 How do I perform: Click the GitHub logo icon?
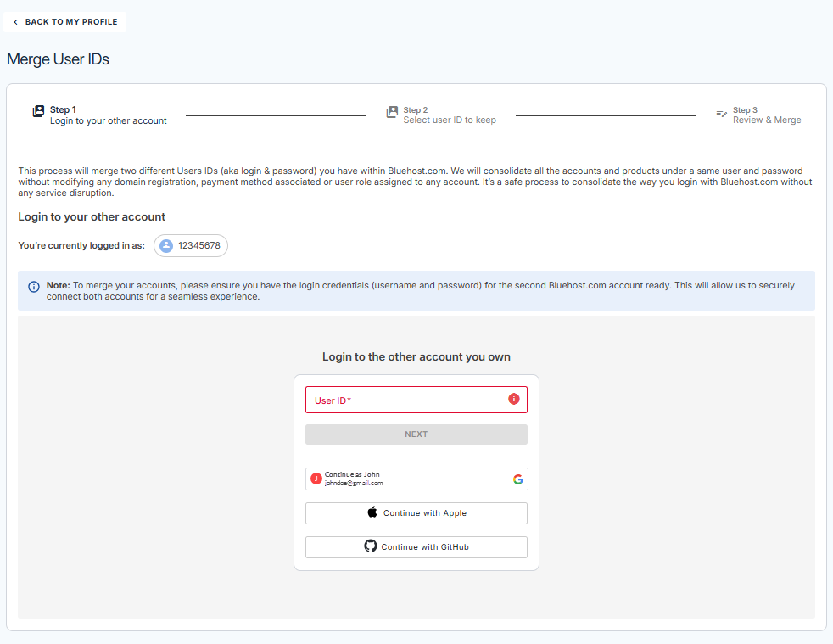pos(371,546)
